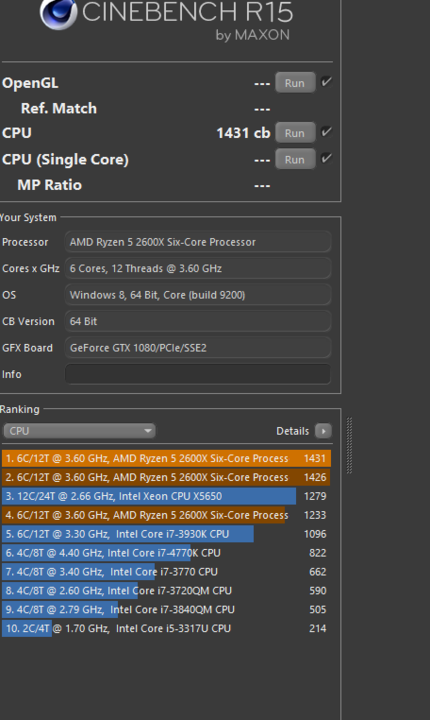Click the ranking dropdown arrow

[x=147, y=431]
